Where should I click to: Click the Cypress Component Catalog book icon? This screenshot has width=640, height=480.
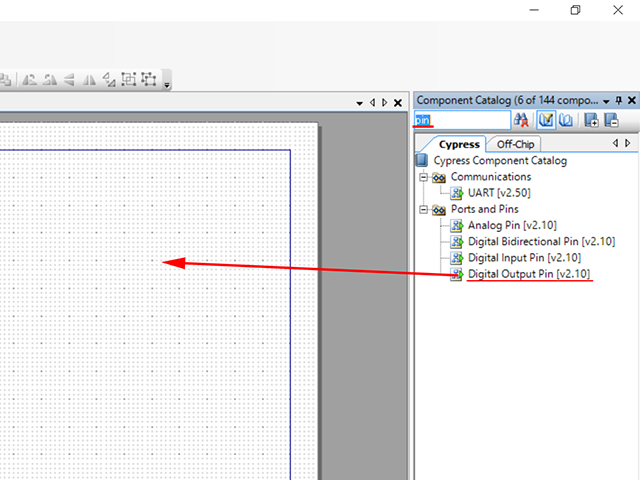(x=422, y=160)
